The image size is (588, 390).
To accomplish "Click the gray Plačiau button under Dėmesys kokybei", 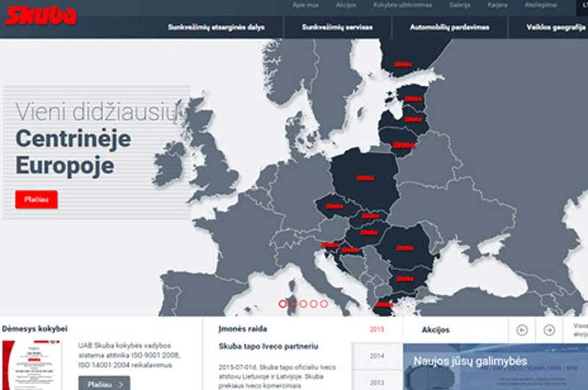I will 105,383.
